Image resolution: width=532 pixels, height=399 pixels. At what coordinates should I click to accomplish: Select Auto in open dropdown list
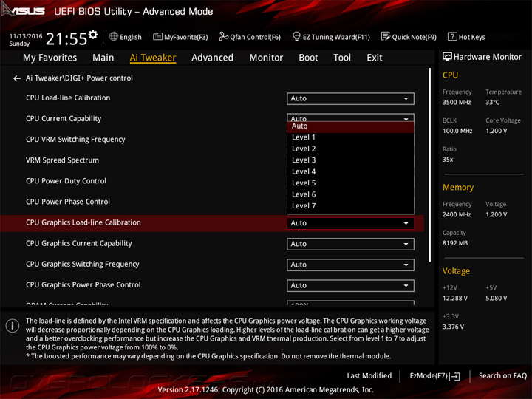click(350, 126)
